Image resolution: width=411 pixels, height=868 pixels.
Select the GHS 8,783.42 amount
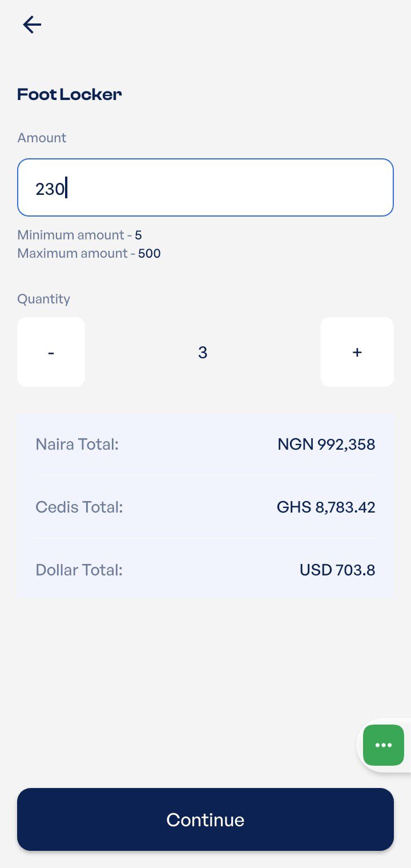[x=326, y=507]
